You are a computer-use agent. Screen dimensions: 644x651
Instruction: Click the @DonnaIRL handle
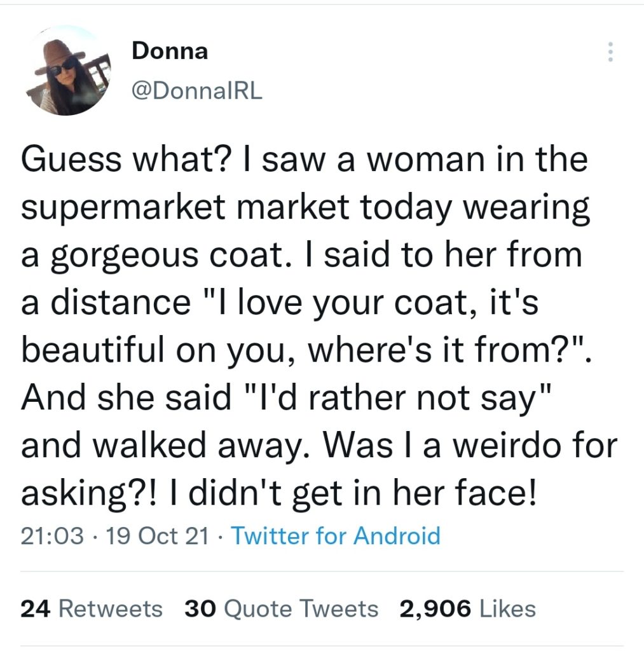point(196,92)
